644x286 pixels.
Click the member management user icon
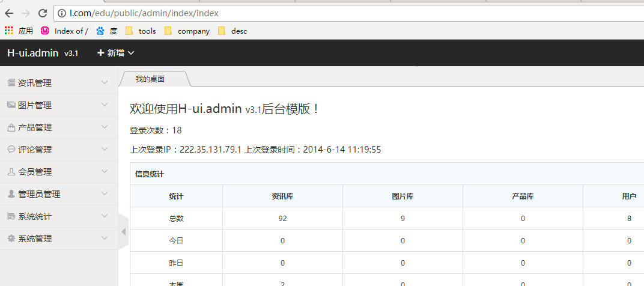(x=11, y=172)
